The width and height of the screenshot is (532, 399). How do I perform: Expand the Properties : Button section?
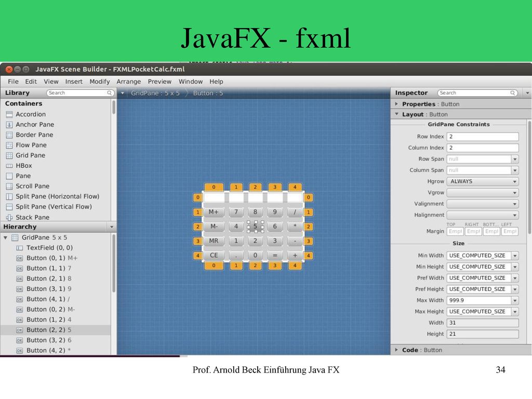396,104
